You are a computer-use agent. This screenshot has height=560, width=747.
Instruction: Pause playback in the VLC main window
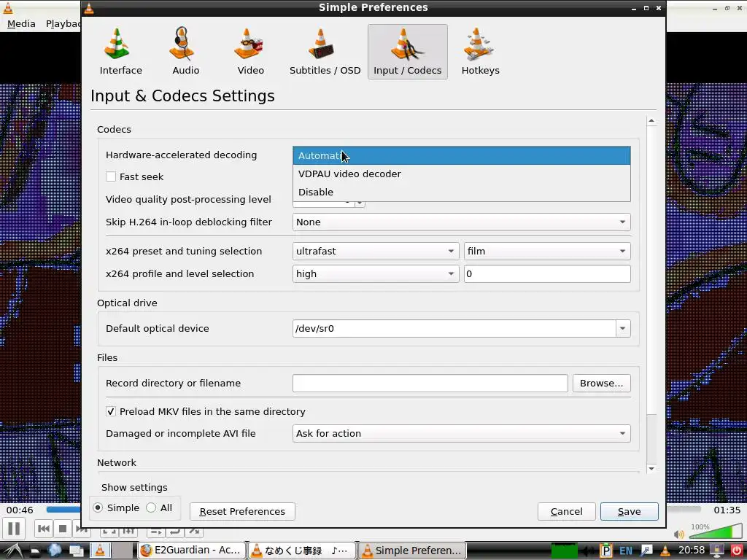coord(15,529)
